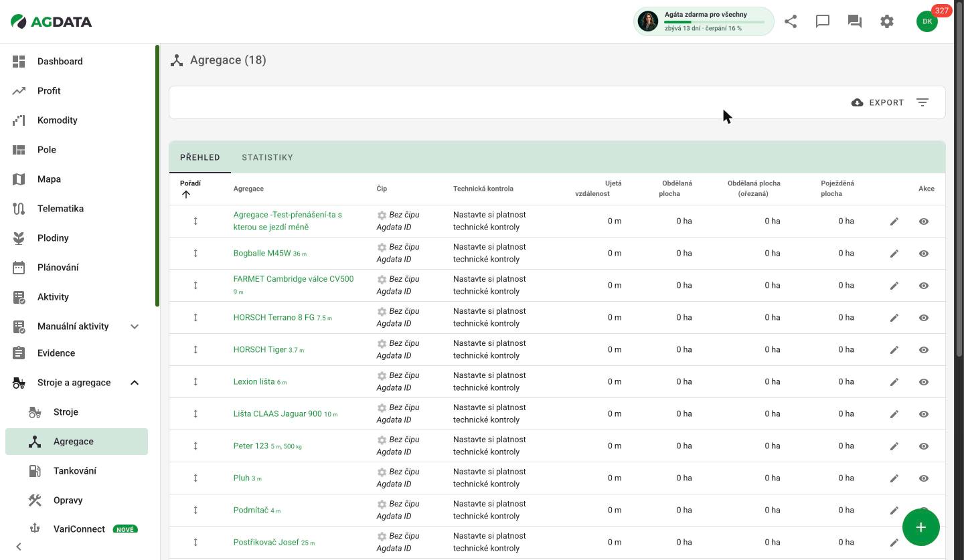Open the single chat bubble icon
Viewport: 964px width, 560px height.
[x=823, y=21]
